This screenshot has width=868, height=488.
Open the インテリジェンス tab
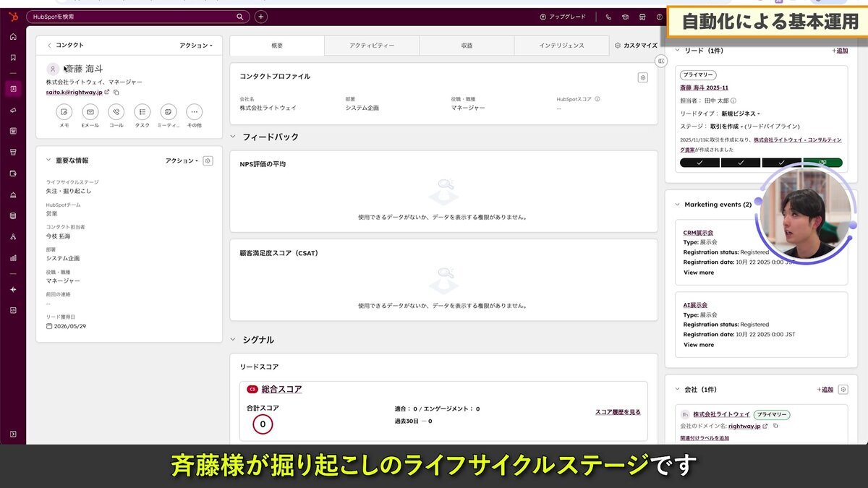click(561, 45)
